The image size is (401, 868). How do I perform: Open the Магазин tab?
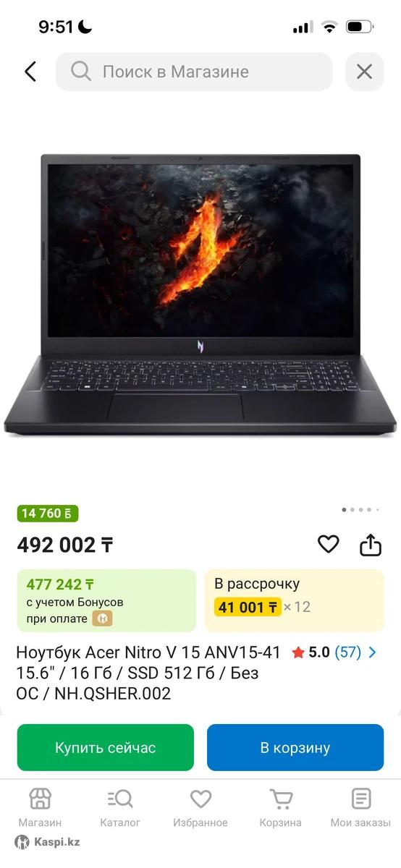pyautogui.click(x=40, y=807)
